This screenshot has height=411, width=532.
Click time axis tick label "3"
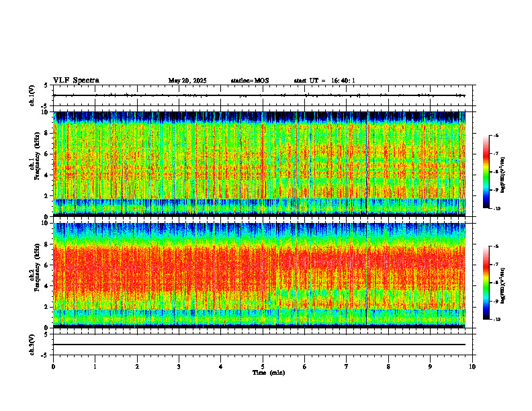(x=179, y=367)
